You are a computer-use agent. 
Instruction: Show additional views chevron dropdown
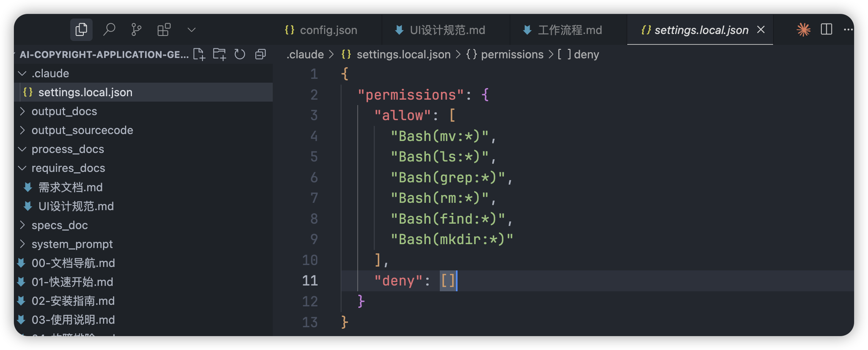191,30
